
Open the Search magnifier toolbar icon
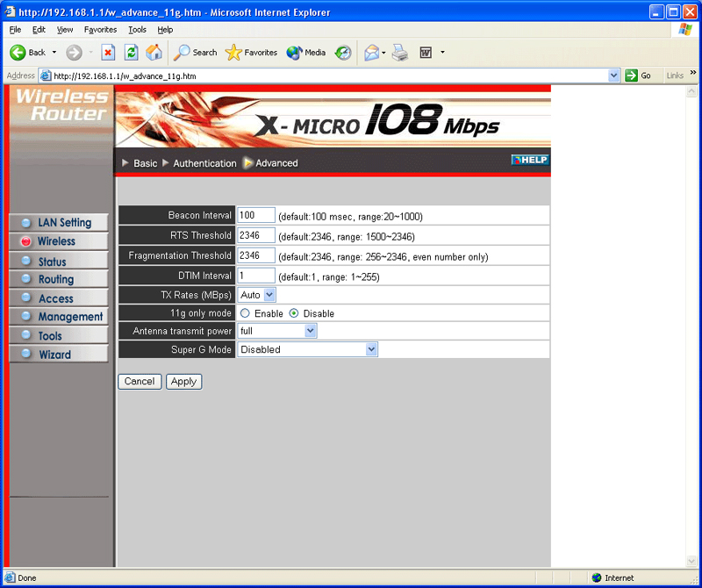(x=182, y=53)
